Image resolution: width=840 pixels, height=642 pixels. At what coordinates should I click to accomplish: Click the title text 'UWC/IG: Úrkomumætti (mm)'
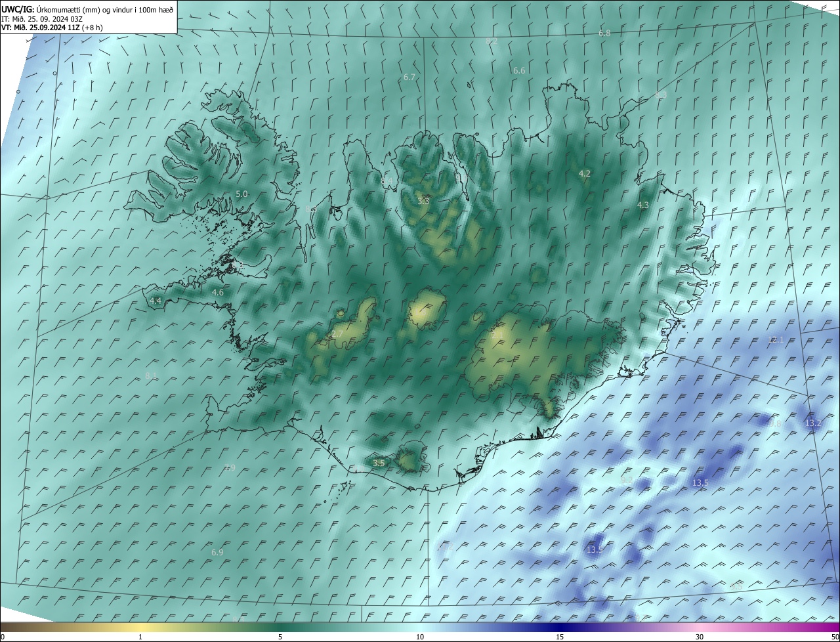(50, 9)
